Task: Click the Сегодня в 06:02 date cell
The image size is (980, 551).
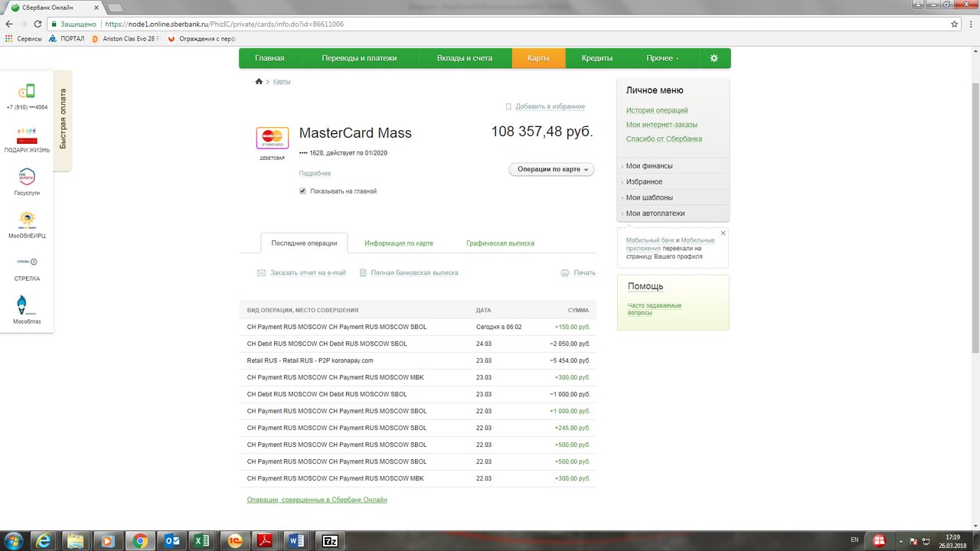Action: pos(499,327)
